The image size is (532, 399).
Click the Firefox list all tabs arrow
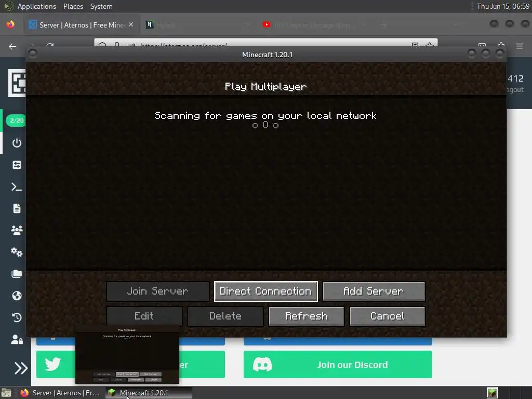point(457,25)
